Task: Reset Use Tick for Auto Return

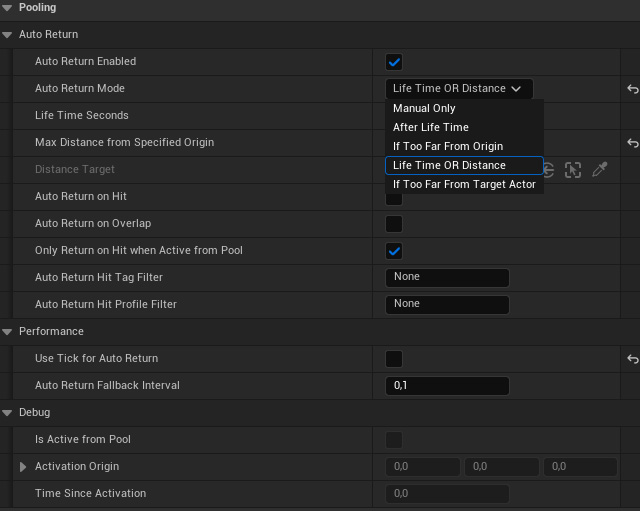Action: (x=632, y=359)
